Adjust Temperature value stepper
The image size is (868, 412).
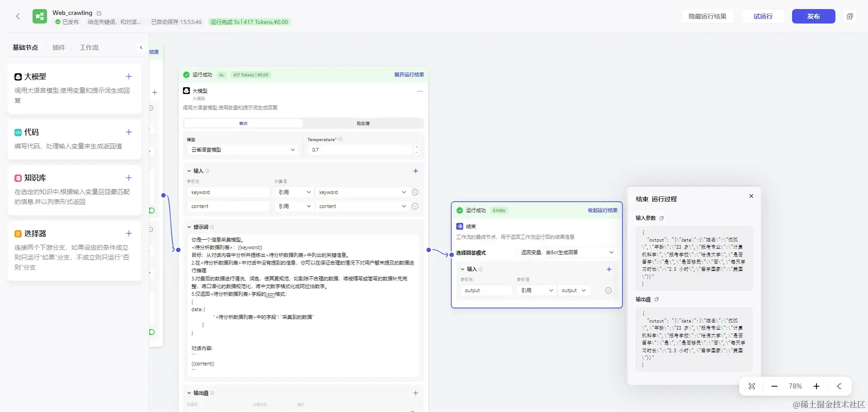click(416, 150)
